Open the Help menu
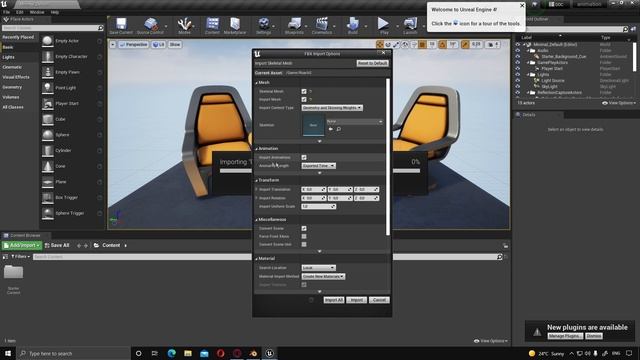The height and width of the screenshot is (360, 640). (55, 12)
